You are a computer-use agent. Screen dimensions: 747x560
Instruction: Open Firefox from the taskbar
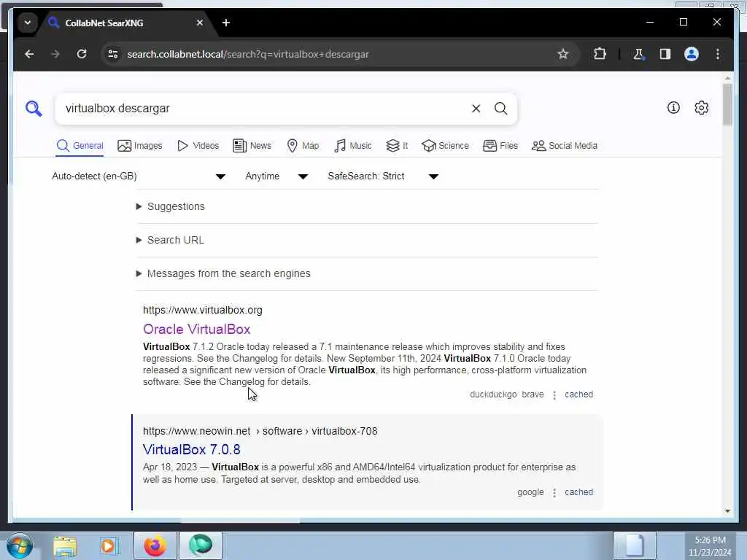pos(155,545)
